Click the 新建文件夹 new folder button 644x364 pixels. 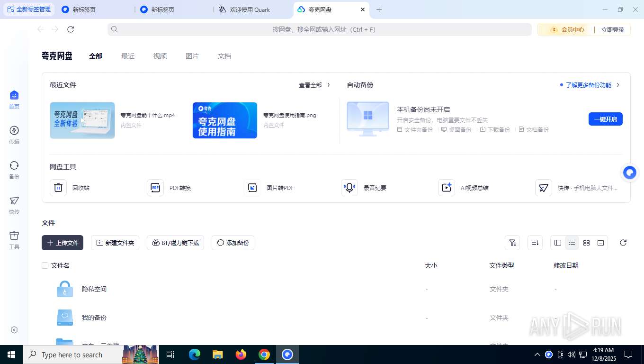tap(115, 243)
